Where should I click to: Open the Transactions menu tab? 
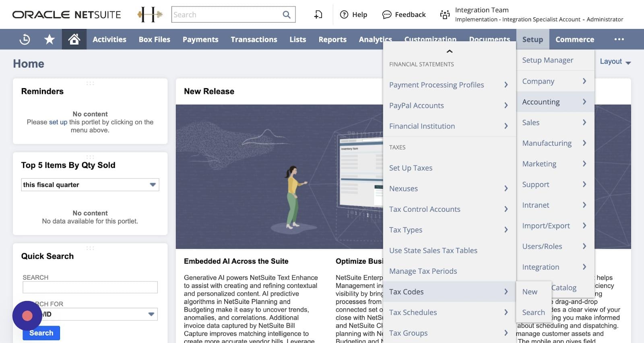pyautogui.click(x=254, y=39)
